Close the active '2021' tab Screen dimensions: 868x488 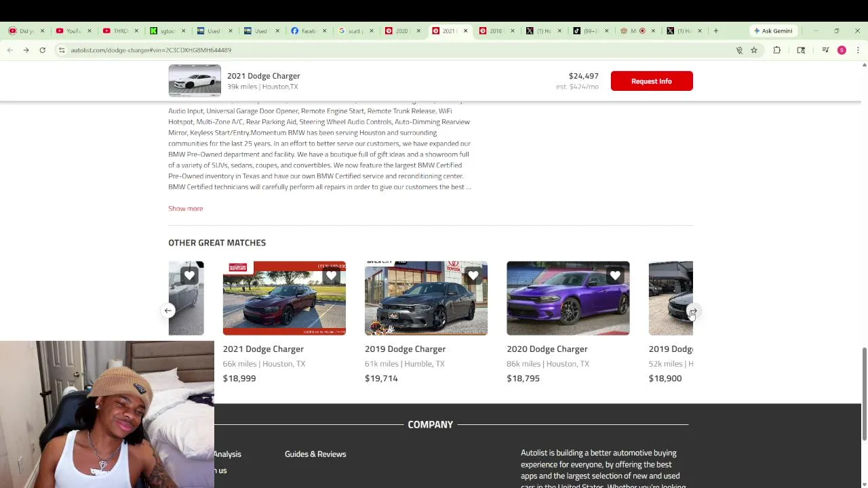coord(465,30)
